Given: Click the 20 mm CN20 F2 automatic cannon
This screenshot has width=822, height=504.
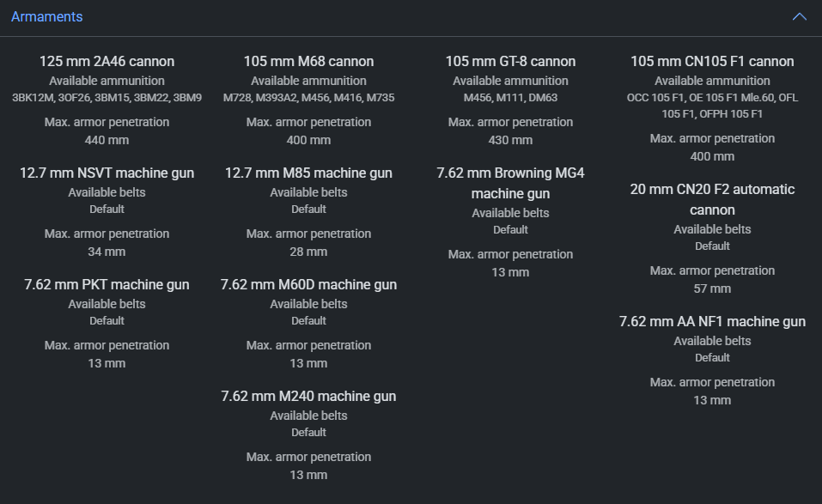Looking at the screenshot, I should [x=712, y=199].
